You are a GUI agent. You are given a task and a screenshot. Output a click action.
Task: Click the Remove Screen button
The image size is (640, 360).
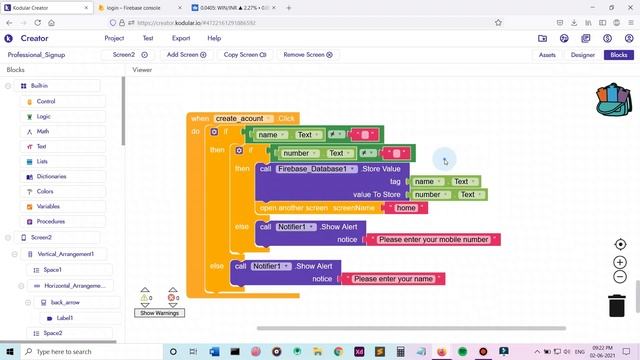(x=308, y=55)
